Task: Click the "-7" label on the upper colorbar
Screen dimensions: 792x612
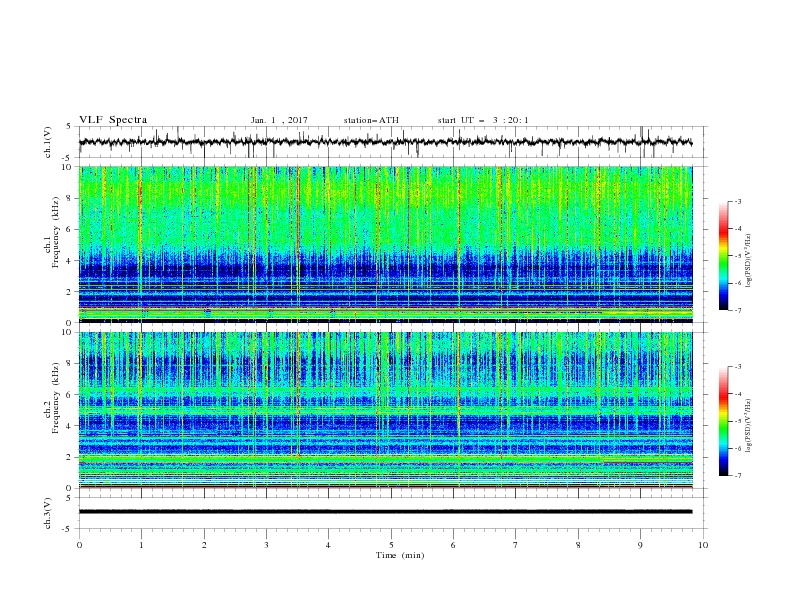Action: coord(737,310)
